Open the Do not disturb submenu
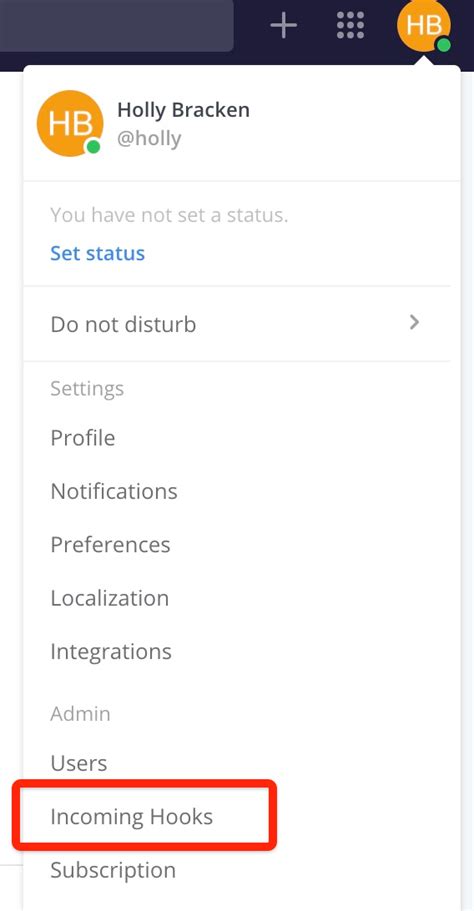 236,324
